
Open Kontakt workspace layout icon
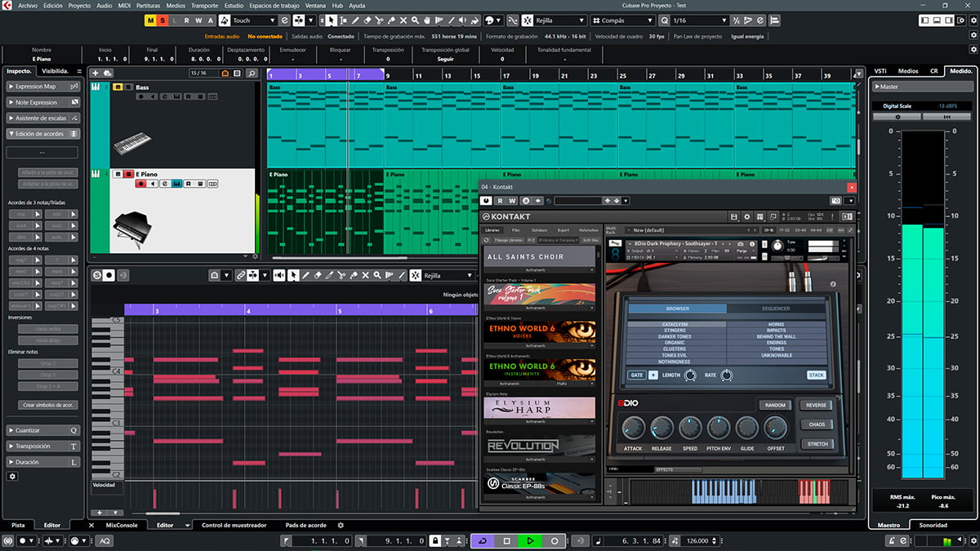(x=759, y=217)
